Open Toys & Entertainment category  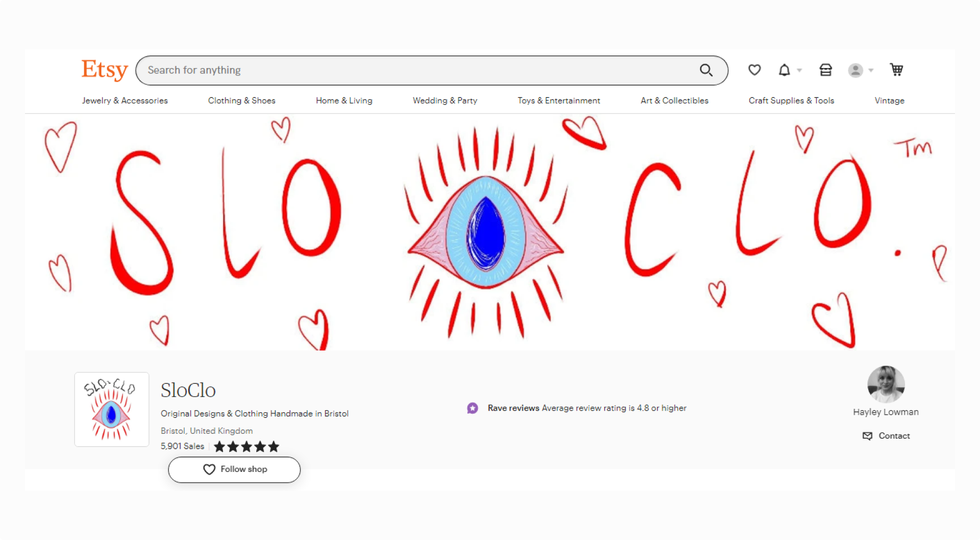(559, 100)
